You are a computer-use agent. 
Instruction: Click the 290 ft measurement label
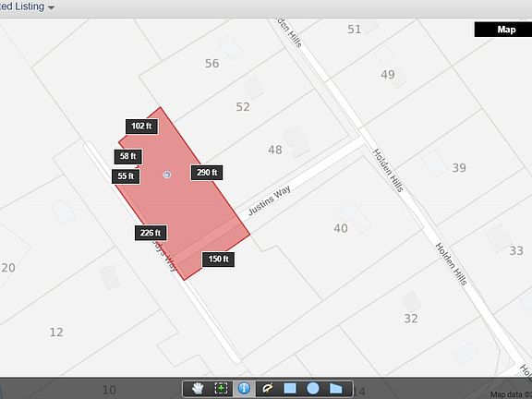click(207, 173)
